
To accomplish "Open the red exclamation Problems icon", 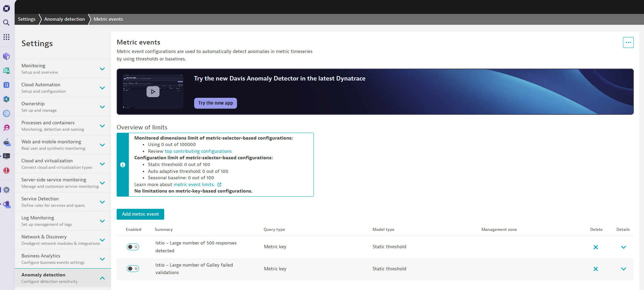I will pos(6,170).
